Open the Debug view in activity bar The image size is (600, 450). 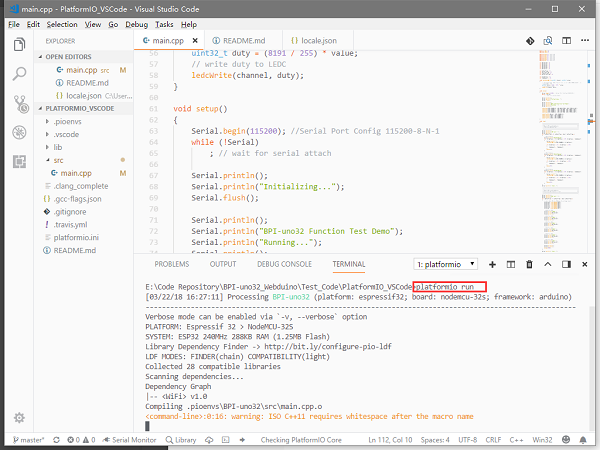(x=19, y=132)
